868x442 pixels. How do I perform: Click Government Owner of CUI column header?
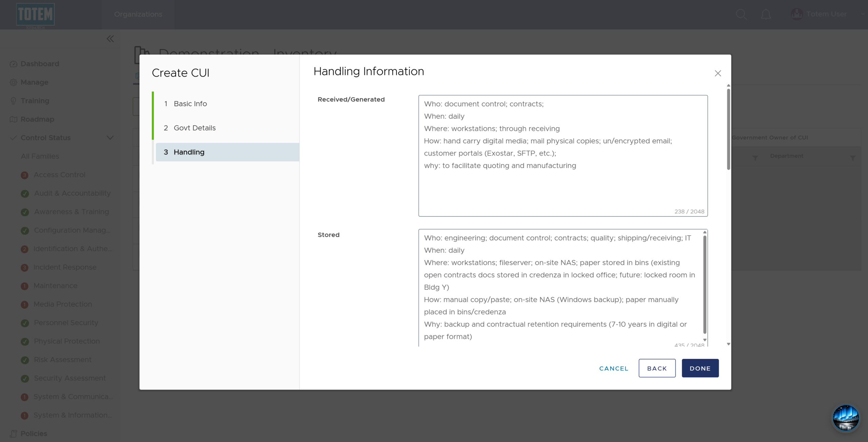click(x=770, y=138)
